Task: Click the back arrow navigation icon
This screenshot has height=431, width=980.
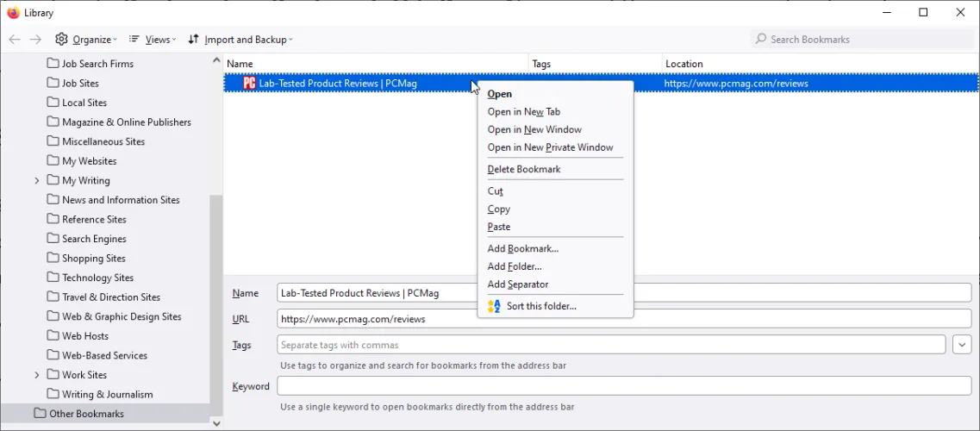Action: tap(15, 40)
